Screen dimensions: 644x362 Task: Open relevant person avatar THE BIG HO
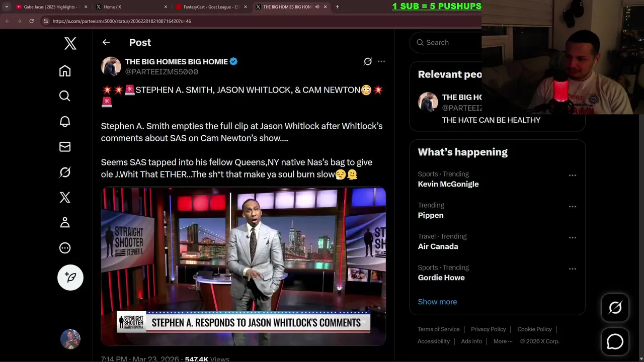click(x=428, y=102)
